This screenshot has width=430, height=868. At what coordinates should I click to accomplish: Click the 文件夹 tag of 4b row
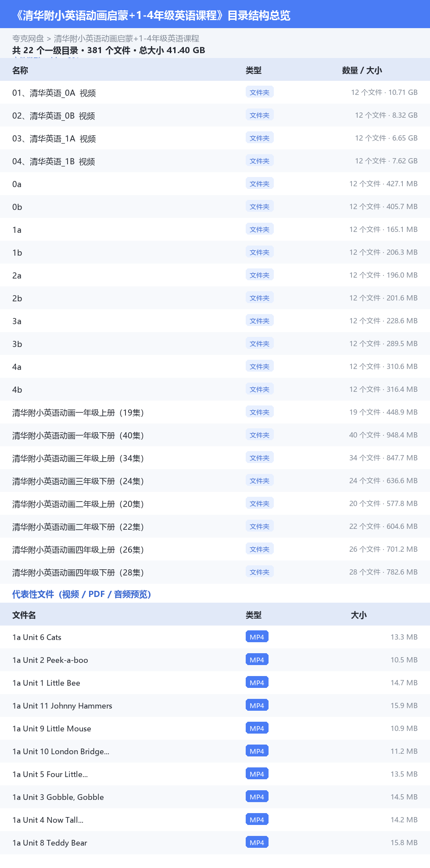point(260,389)
